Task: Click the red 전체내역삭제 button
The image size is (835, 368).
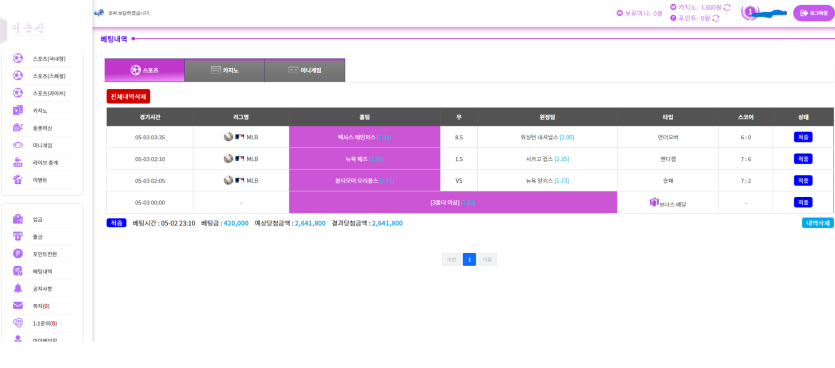Action: click(128, 96)
